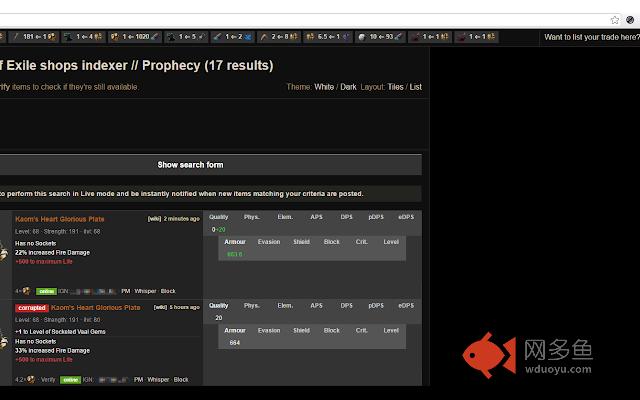The image size is (640, 400).
Task: Open the 1 ⇐ 1020 currency ratio
Action: [x=135, y=37]
